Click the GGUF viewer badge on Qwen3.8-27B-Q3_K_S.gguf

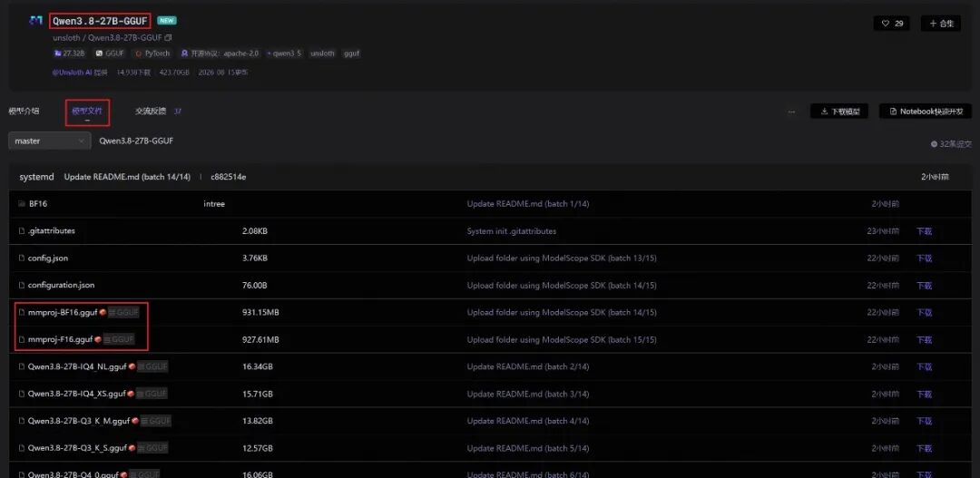point(152,448)
